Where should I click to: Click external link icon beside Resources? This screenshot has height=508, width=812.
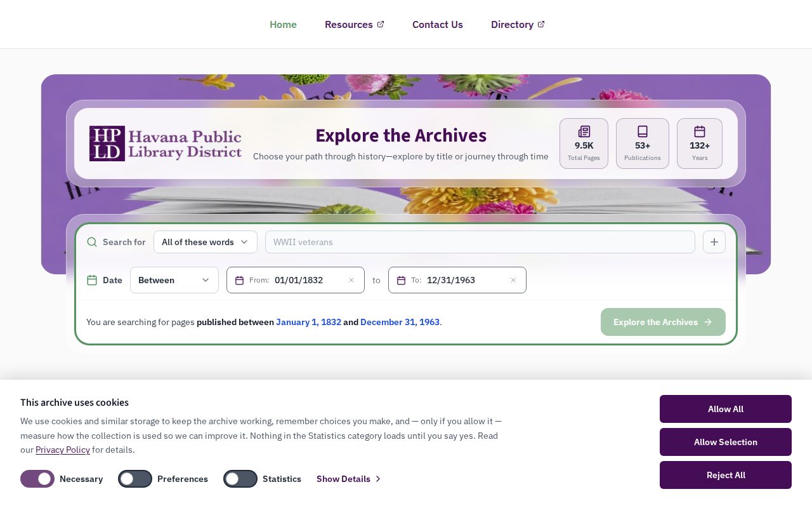click(381, 24)
